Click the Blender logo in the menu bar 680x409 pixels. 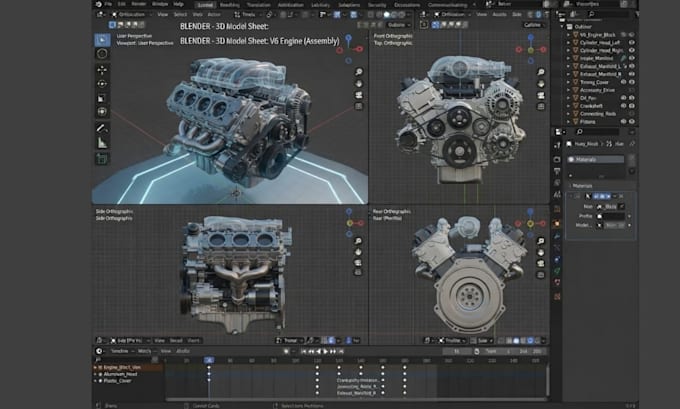coord(98,4)
